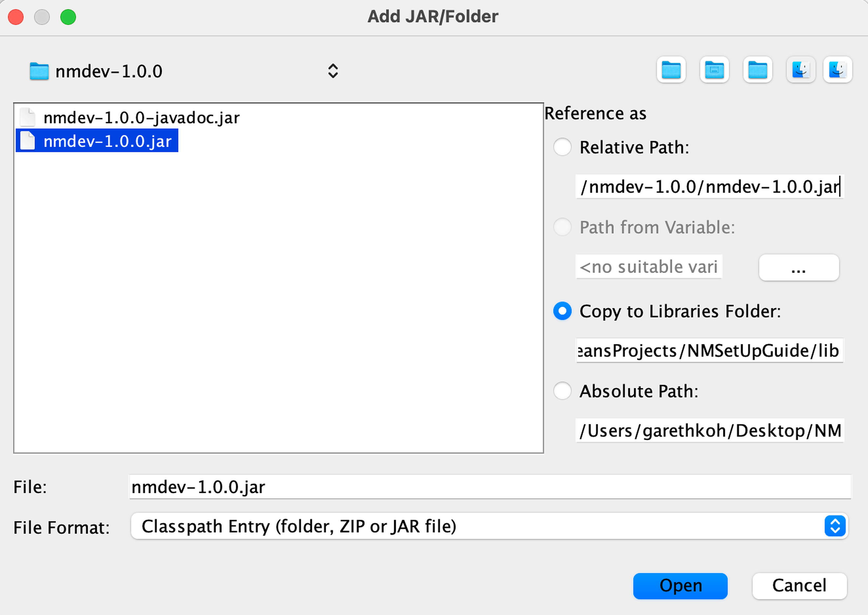The height and width of the screenshot is (615, 868).
Task: Click the file icon beside nmdev-1.0.0-javadoc.jar
Action: point(28,117)
